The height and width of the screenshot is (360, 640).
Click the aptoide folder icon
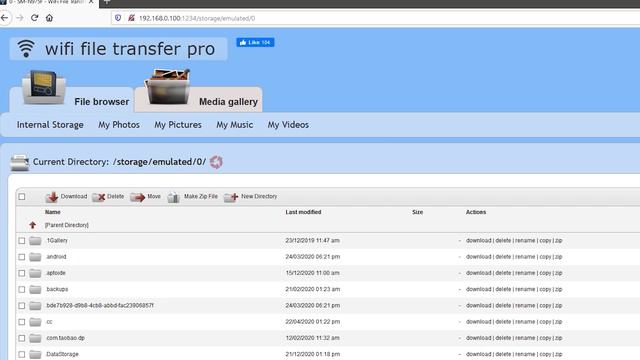point(35,273)
